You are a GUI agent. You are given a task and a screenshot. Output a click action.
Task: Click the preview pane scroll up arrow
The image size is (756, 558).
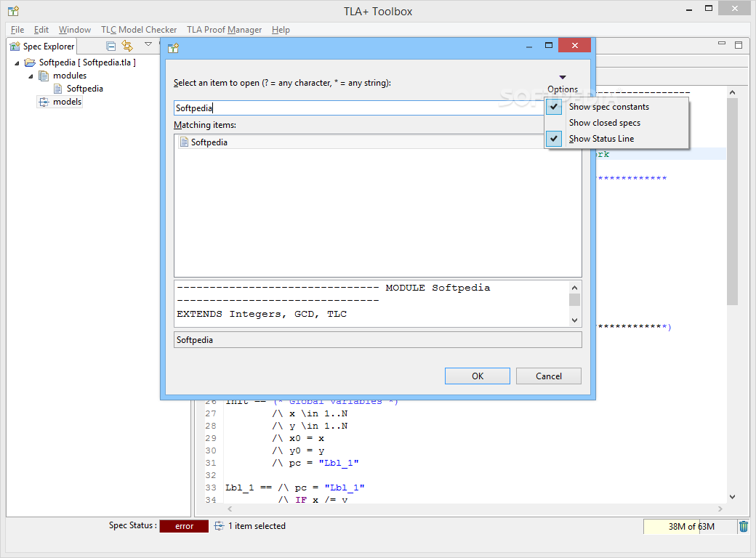pos(574,288)
